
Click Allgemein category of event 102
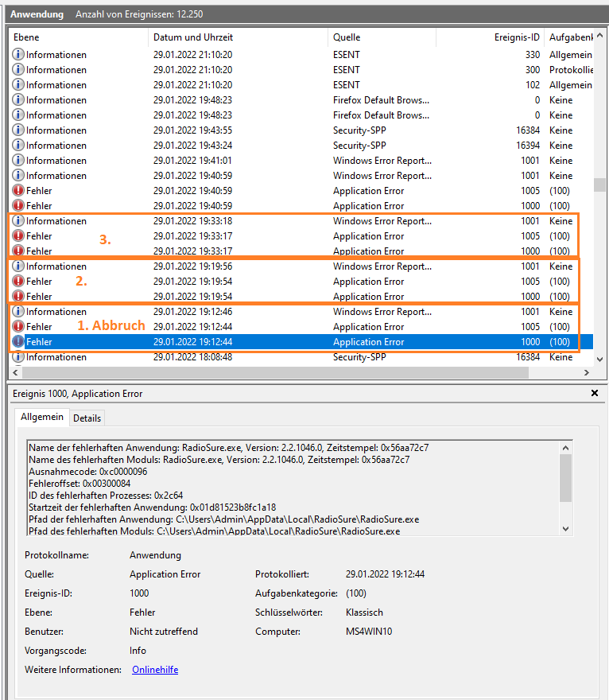click(571, 85)
